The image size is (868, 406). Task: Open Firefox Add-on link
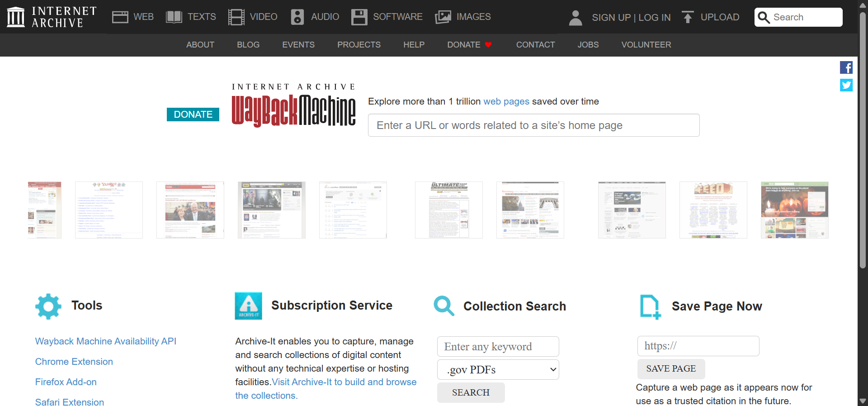[x=66, y=382]
